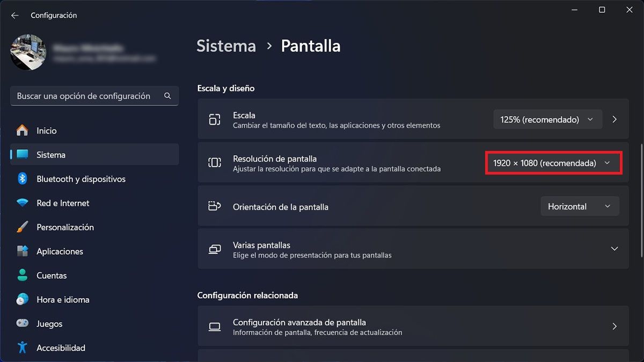Screen dimensions: 644x362
Task: Open Configuración avanzada de pantalla
Action: 413,327
